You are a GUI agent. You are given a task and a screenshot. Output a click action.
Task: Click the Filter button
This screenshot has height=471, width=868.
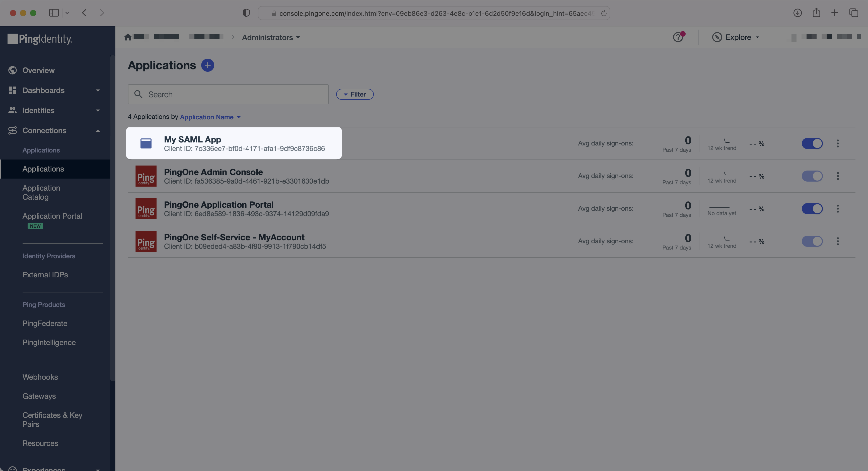click(x=354, y=94)
